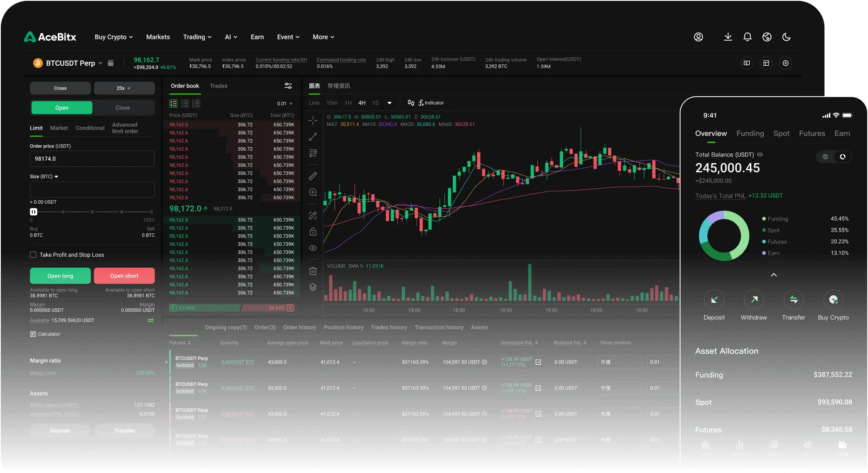
Task: Click the Open short button
Action: click(124, 276)
